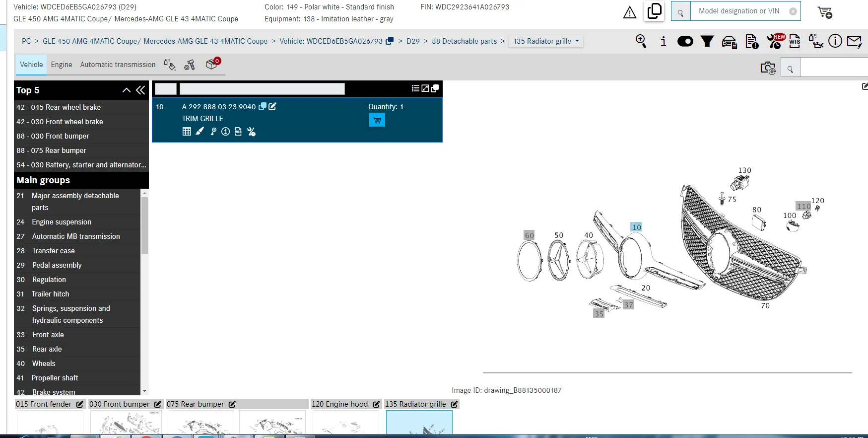
Task: Click the D29 breadcrumb link
Action: (x=413, y=41)
